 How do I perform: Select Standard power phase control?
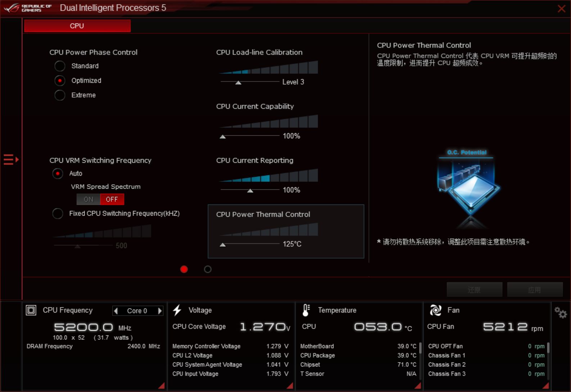60,66
